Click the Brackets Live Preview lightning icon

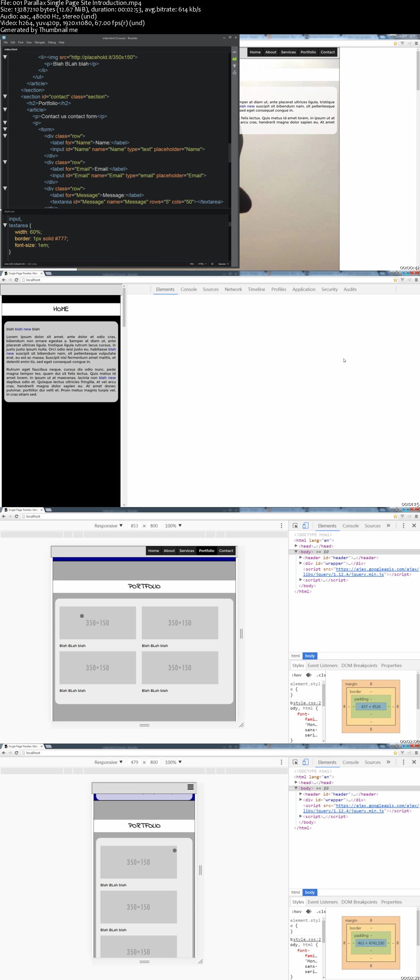click(x=235, y=52)
